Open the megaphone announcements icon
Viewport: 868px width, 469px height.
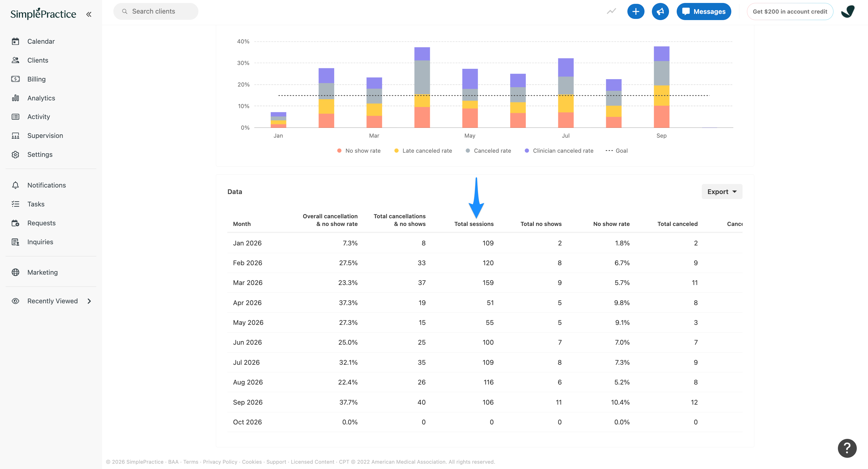coord(660,12)
